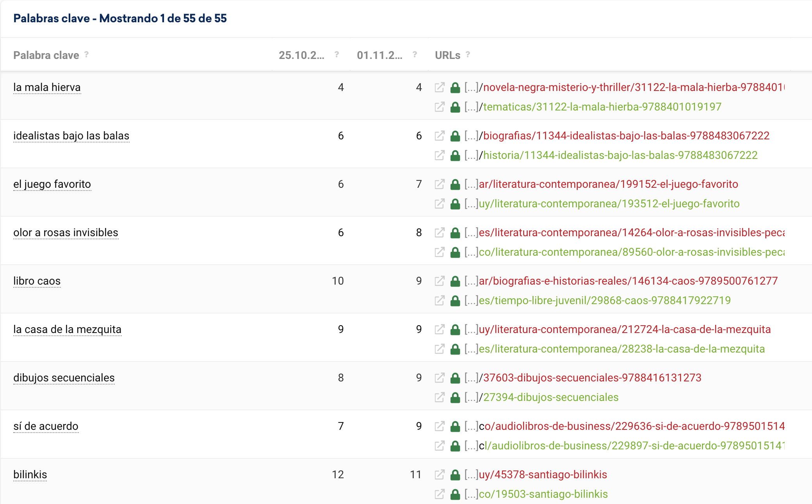The image size is (812, 504).
Task: Click help icon next to Palabra clave header
Action: click(86, 55)
